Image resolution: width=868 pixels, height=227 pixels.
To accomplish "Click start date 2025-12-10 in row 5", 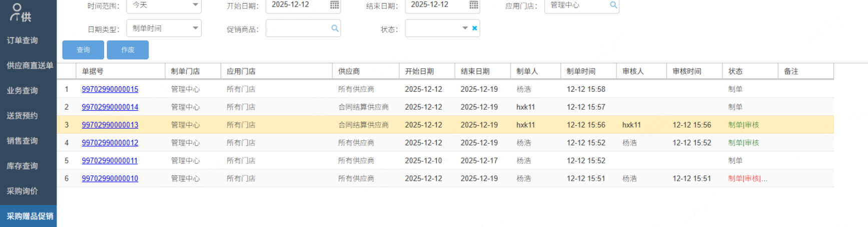I will point(423,161).
